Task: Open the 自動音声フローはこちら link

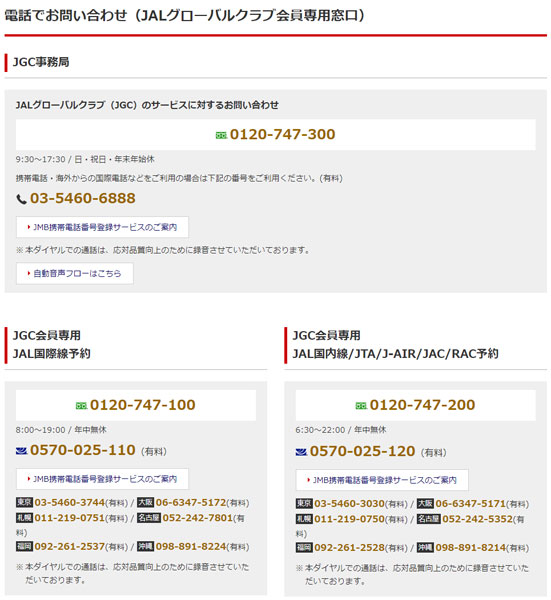Action: pos(75,274)
